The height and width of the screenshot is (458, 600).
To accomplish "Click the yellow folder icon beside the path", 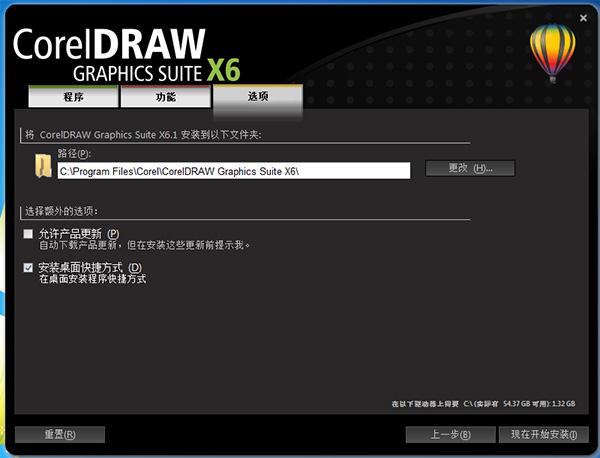I will (43, 166).
